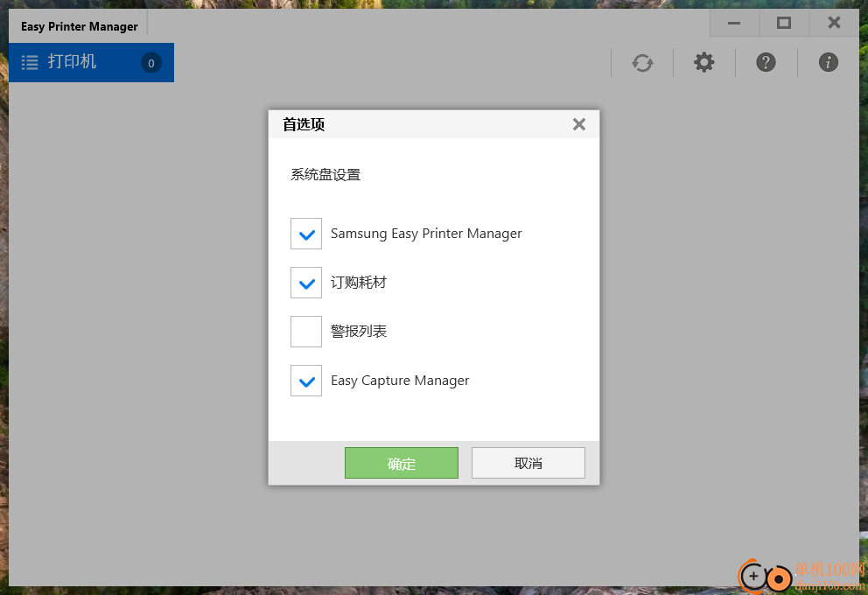Image resolution: width=868 pixels, height=595 pixels.
Task: Open settings via the gear icon
Action: pos(704,62)
